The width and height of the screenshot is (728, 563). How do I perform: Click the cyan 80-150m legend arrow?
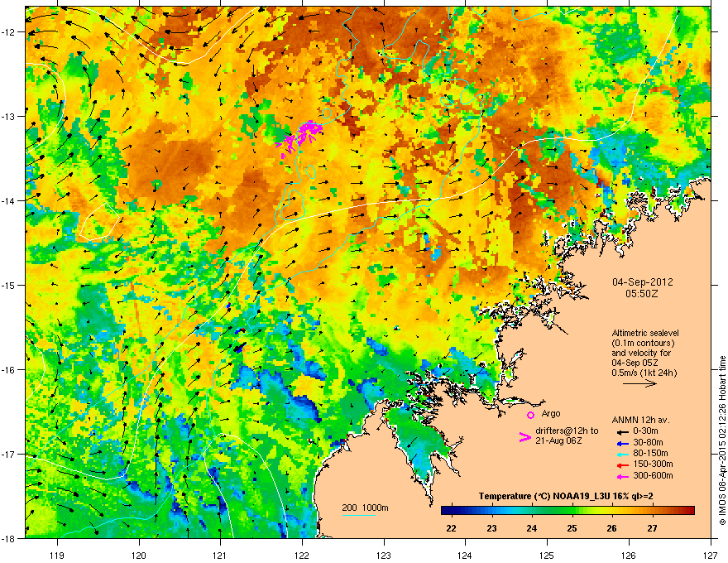click(621, 454)
